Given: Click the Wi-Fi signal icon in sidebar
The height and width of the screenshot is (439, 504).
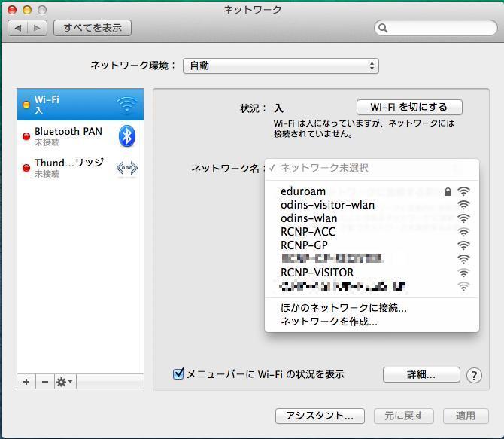Looking at the screenshot, I should (x=127, y=105).
